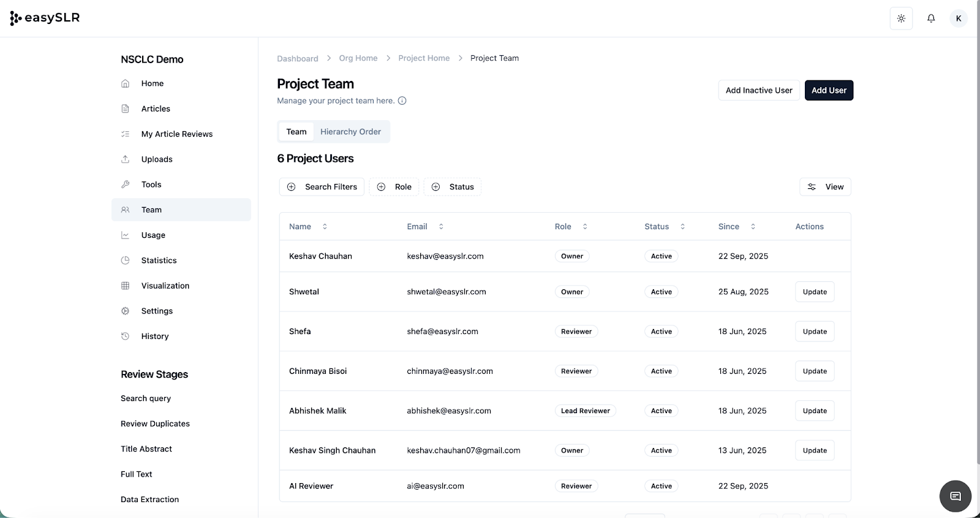Screen dimensions: 980x518
Task: Open the Status filter dropdown
Action: tap(453, 187)
